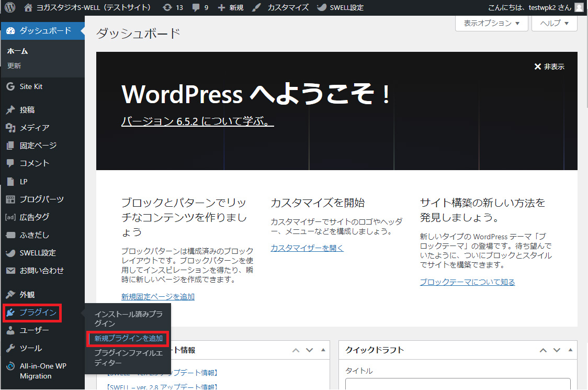Click the 固定ページ pages icon
This screenshot has height=390, width=588.
coord(10,145)
